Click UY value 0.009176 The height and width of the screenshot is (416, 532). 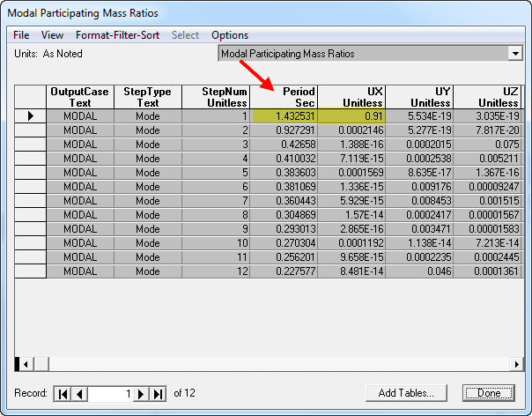pyautogui.click(x=419, y=187)
